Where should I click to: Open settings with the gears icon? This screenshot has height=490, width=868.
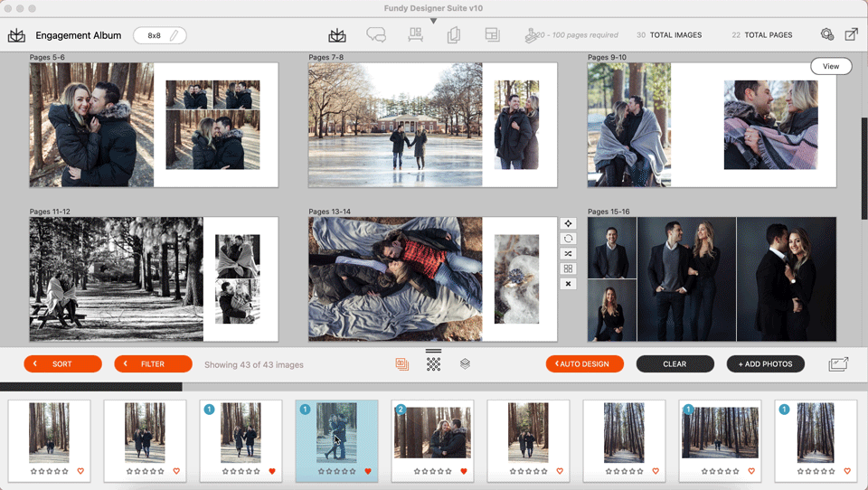pyautogui.click(x=827, y=34)
